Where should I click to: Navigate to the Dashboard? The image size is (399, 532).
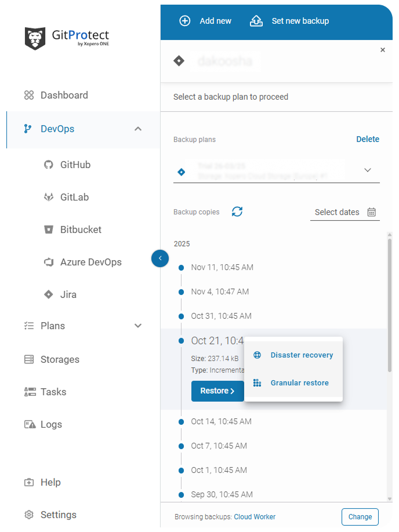64,95
